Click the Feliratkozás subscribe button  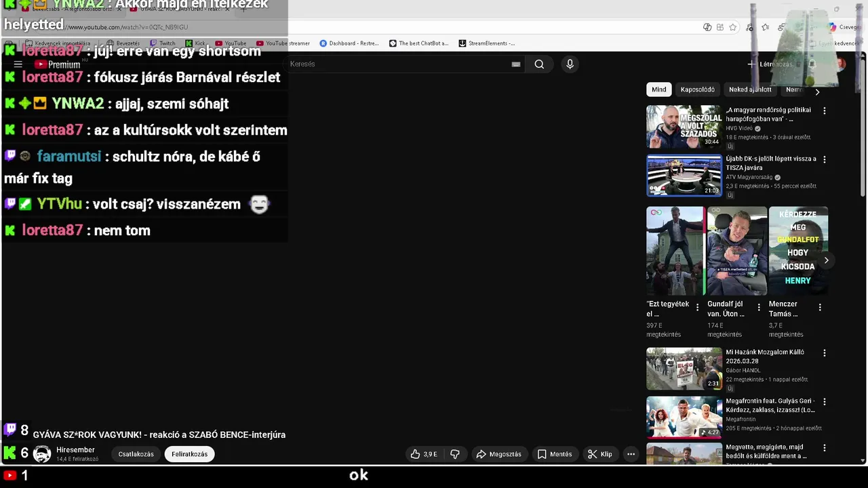tap(190, 454)
